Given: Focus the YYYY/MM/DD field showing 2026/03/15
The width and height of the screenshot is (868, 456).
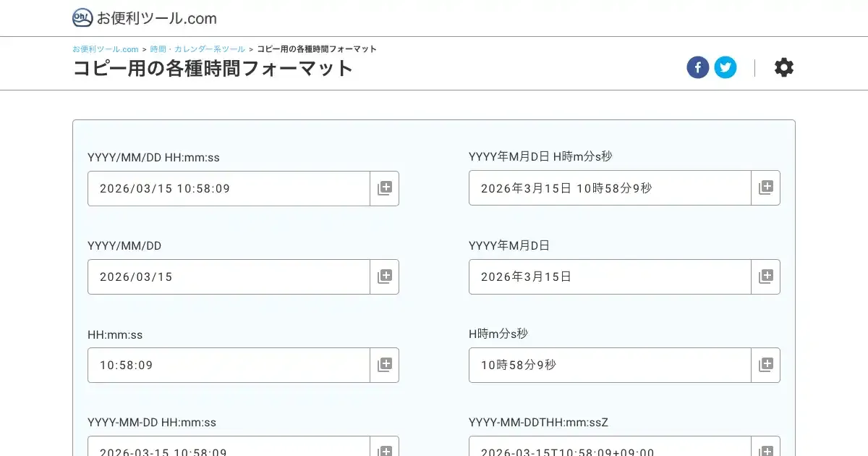Looking at the screenshot, I should point(229,276).
